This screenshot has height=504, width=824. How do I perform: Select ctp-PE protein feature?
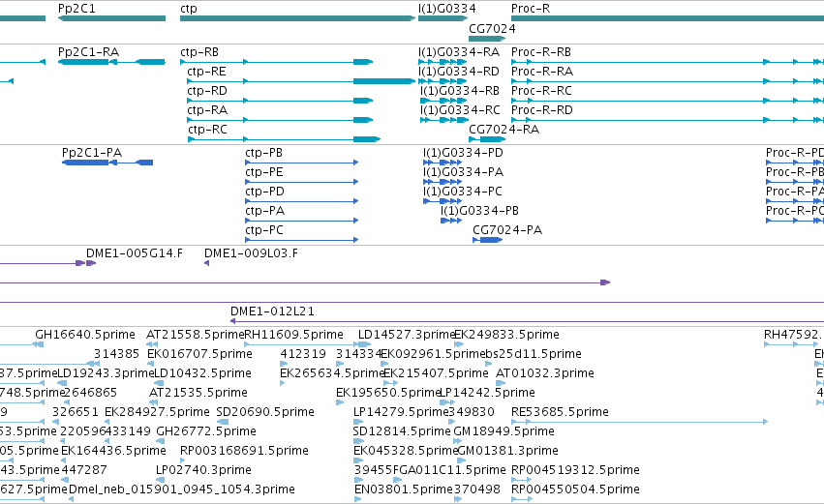[x=302, y=182]
